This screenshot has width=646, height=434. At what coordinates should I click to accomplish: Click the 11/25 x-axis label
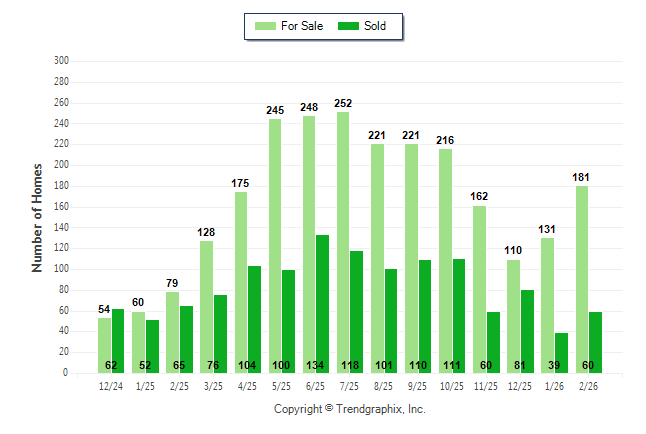pyautogui.click(x=486, y=386)
